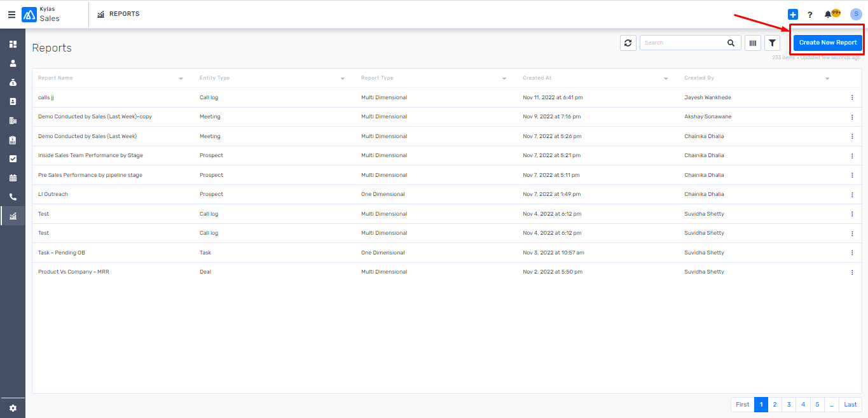The image size is (868, 418).
Task: Open the Calls phone icon in sidebar
Action: (13, 197)
